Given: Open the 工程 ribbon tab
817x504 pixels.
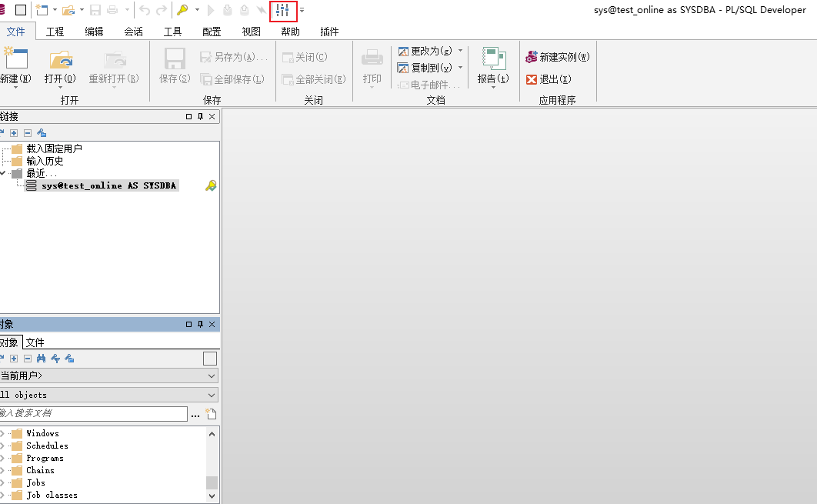Looking at the screenshot, I should [x=55, y=32].
